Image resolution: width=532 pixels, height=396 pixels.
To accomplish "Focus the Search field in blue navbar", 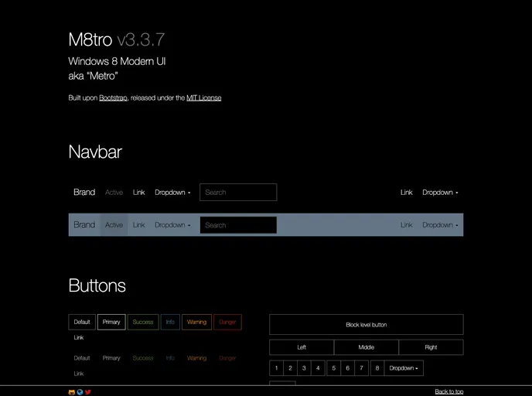I will (238, 225).
